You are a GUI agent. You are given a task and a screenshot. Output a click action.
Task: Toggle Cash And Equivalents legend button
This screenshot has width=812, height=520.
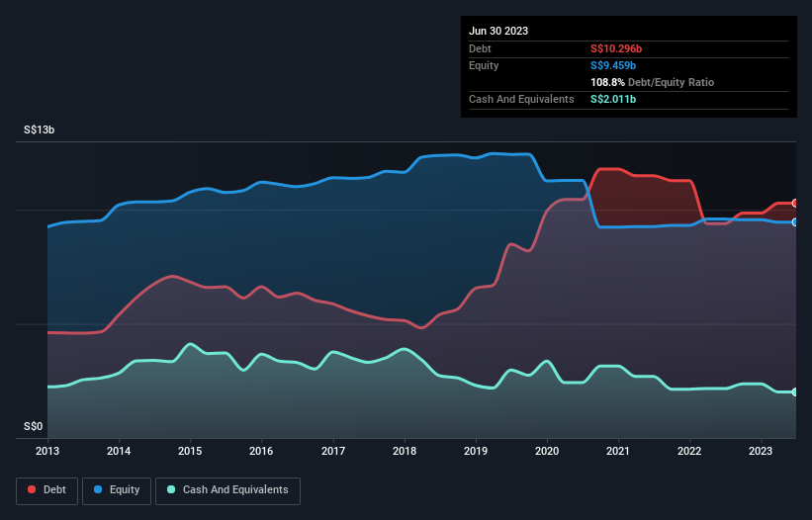click(x=227, y=490)
